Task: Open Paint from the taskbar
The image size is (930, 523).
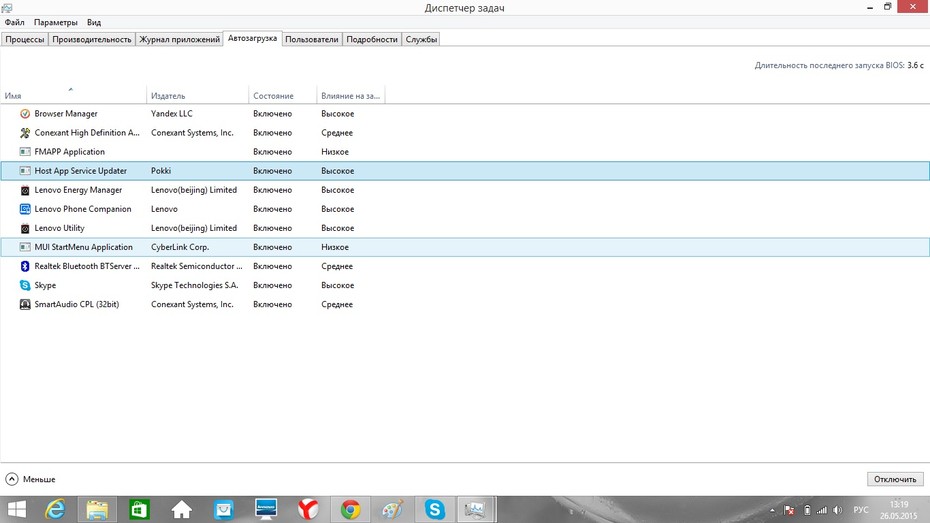Action: [x=392, y=509]
